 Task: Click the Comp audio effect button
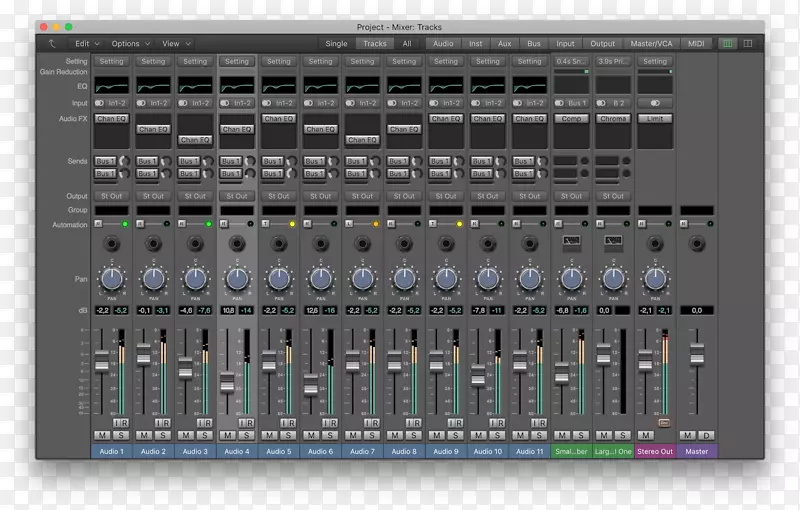[x=571, y=118]
